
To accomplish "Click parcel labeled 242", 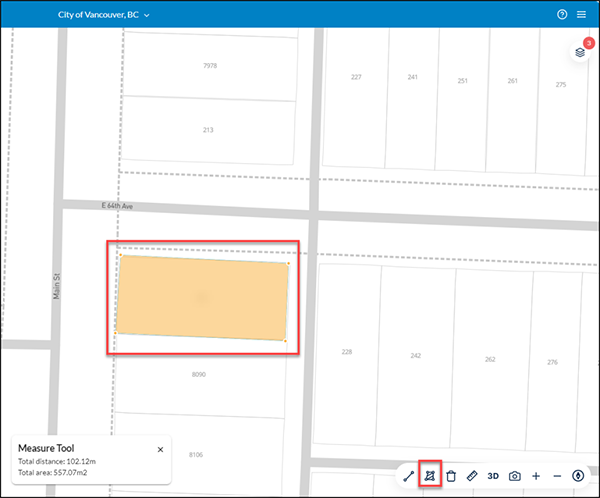I will point(416,356).
